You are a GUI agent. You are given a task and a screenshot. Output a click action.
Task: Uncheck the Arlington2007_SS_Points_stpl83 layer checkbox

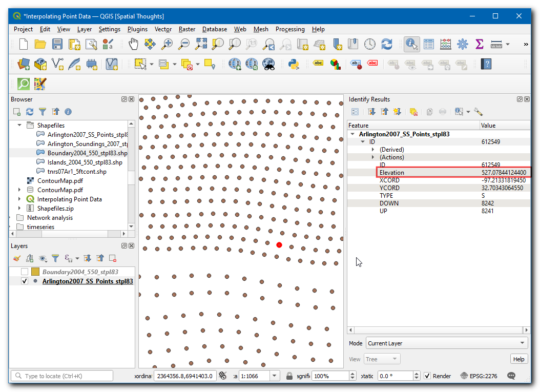tap(24, 281)
